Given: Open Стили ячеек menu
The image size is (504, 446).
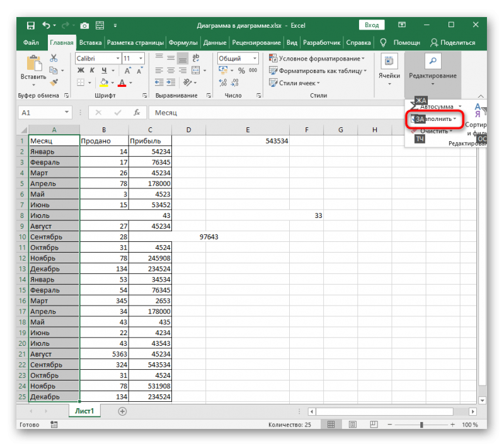Looking at the screenshot, I should (x=295, y=83).
